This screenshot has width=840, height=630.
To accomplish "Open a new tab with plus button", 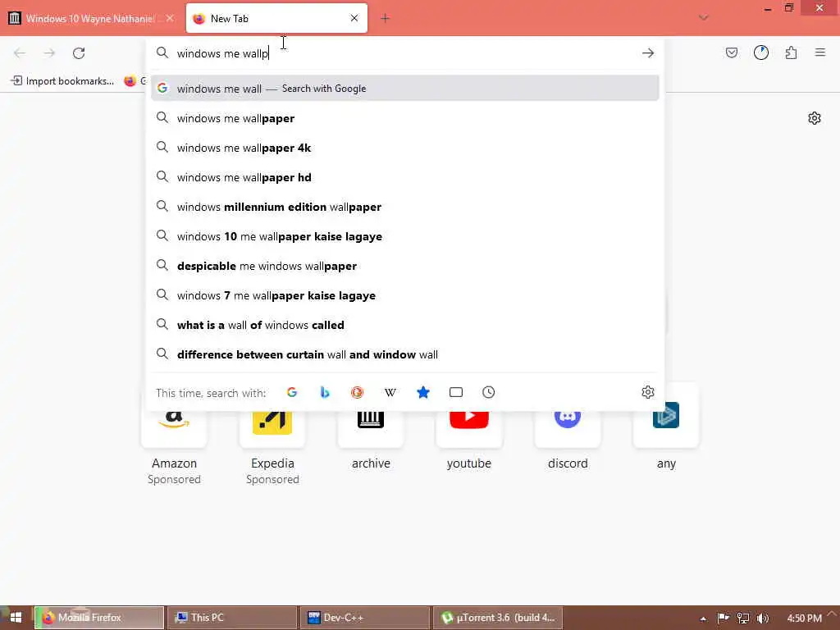I will 386,18.
